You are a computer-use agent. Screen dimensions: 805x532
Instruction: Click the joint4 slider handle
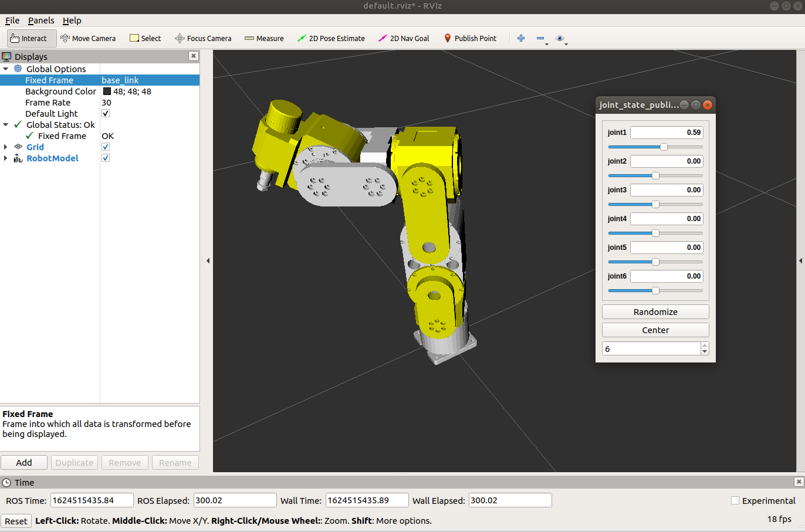[x=655, y=233]
